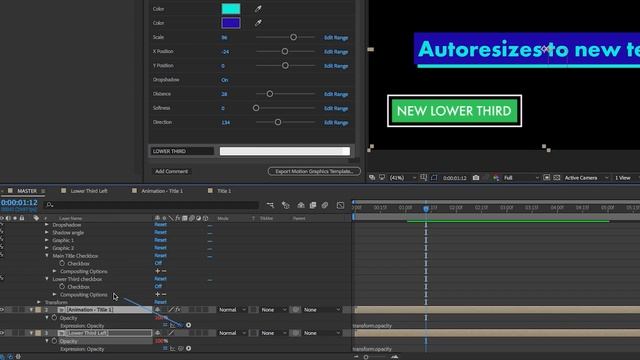Toggle expression enable on Animation Title 1

[x=165, y=325]
